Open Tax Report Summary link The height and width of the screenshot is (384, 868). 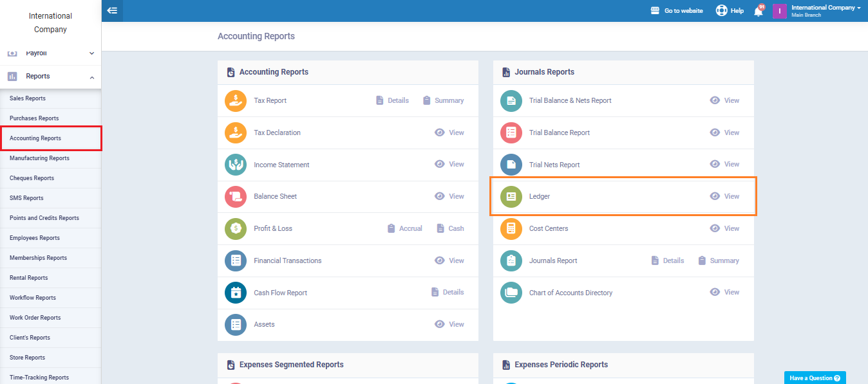pyautogui.click(x=444, y=100)
